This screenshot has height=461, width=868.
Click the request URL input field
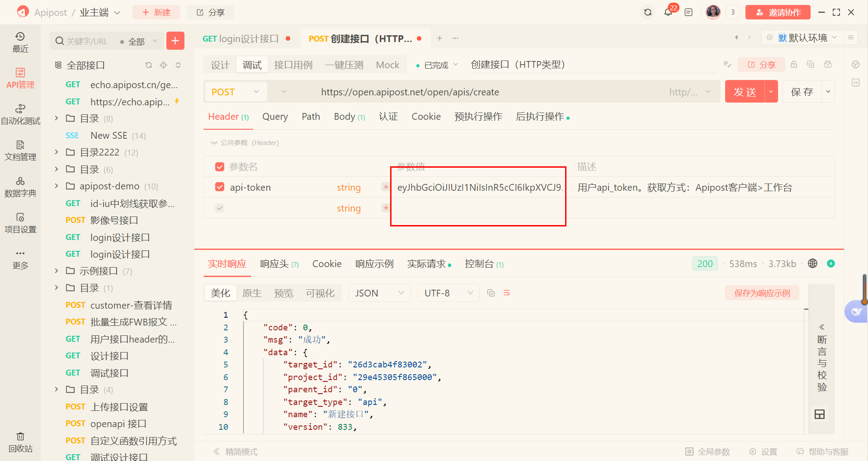point(479,92)
